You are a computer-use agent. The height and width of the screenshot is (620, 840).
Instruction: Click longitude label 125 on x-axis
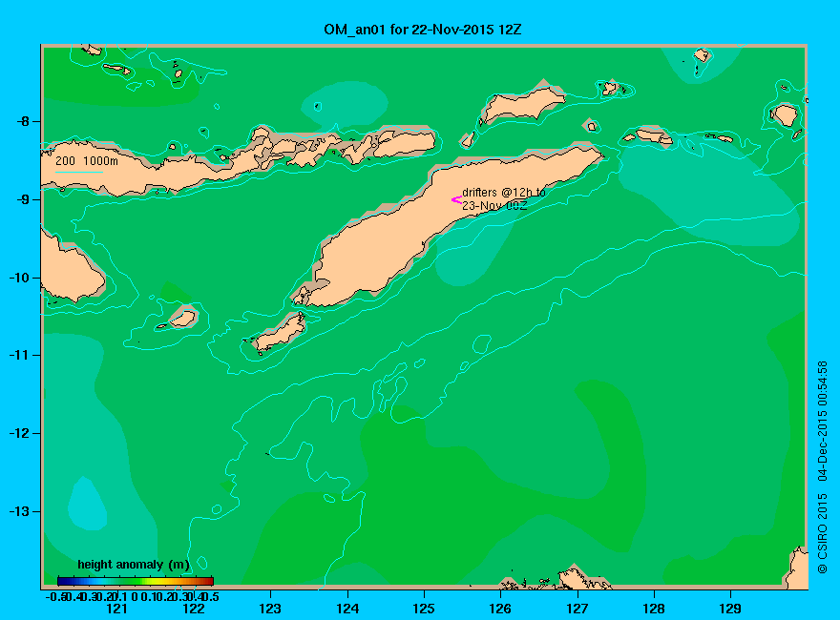(x=424, y=609)
